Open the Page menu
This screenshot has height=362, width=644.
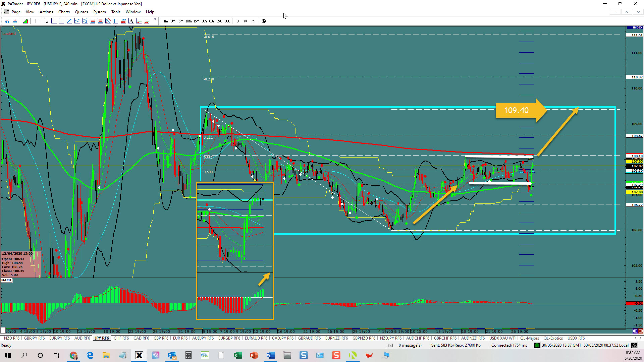tap(16, 12)
